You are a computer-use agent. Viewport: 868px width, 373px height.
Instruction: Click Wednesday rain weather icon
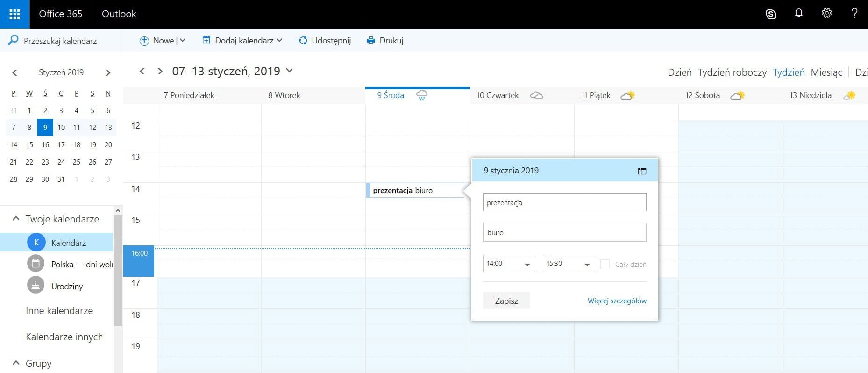421,95
